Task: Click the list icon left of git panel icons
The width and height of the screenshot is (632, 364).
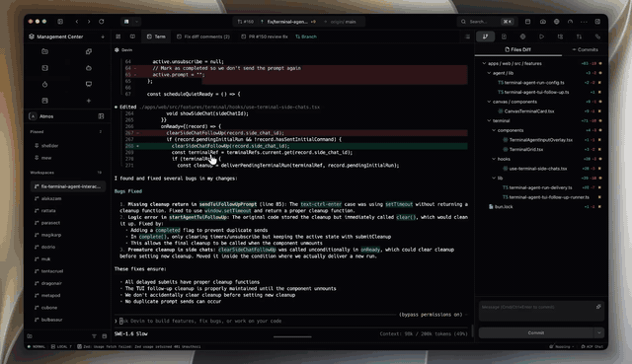Action: point(467,36)
